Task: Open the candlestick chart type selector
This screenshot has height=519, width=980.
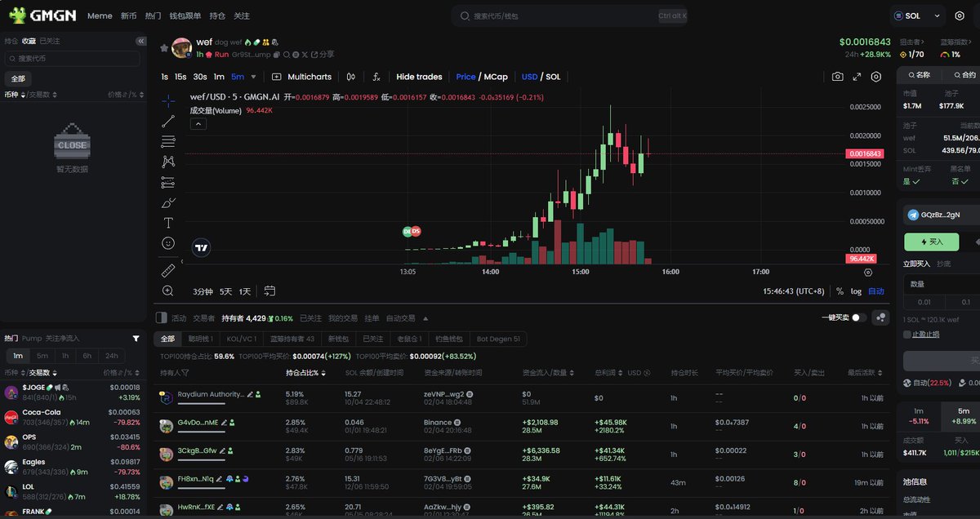Action: [351, 77]
